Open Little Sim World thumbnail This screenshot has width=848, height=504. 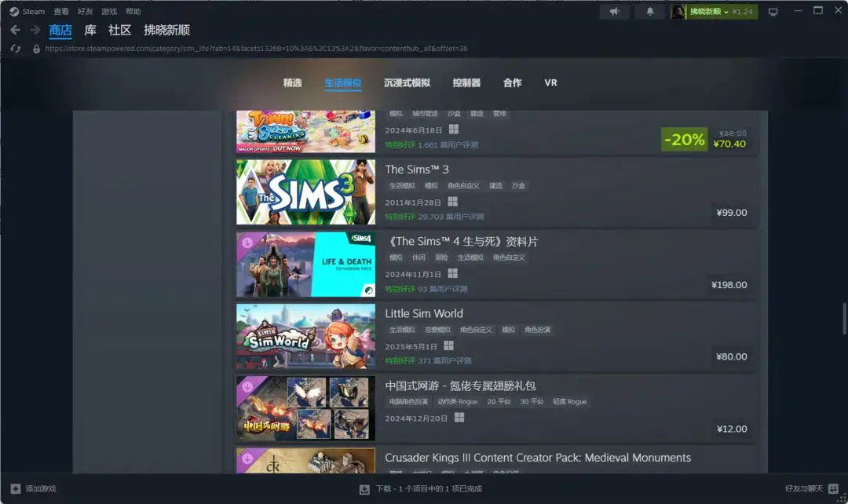(x=305, y=336)
